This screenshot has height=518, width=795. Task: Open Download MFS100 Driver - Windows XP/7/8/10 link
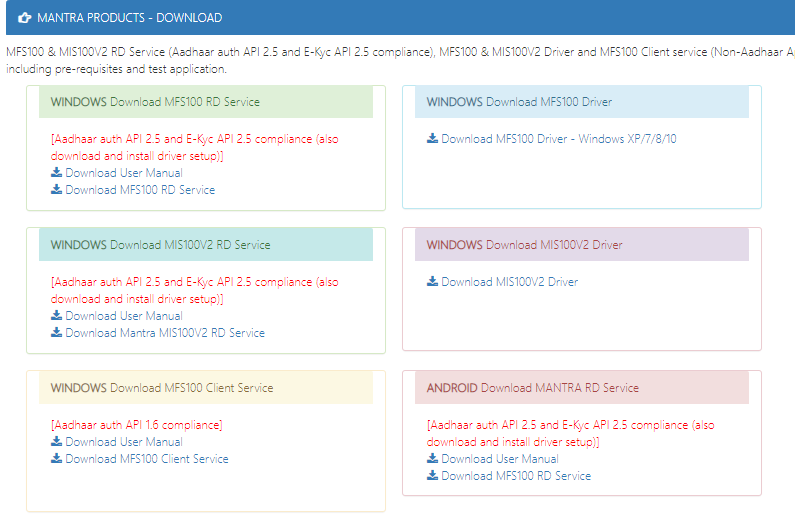[x=559, y=139]
